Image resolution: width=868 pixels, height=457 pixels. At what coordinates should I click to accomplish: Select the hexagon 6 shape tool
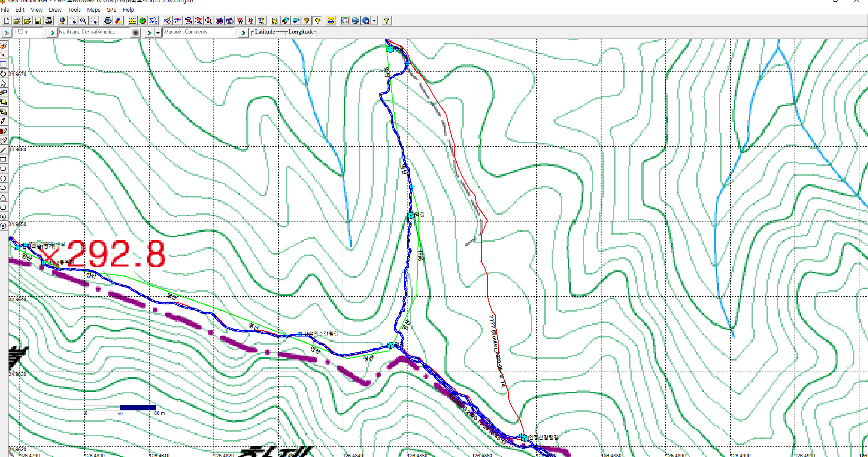point(4,216)
